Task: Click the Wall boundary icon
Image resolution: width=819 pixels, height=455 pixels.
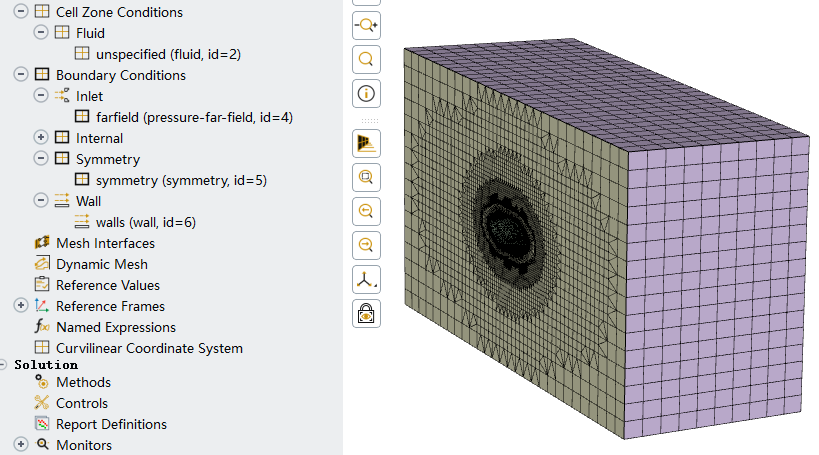Action: click(x=62, y=201)
